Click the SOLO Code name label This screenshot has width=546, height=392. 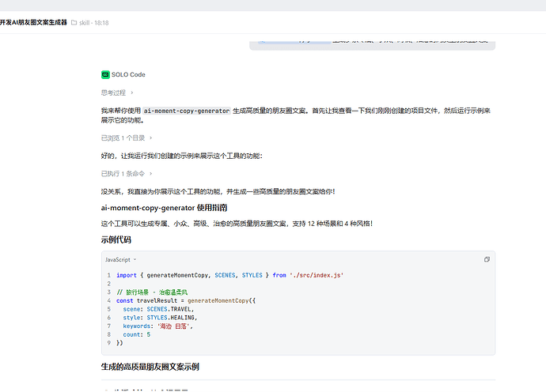coord(128,75)
